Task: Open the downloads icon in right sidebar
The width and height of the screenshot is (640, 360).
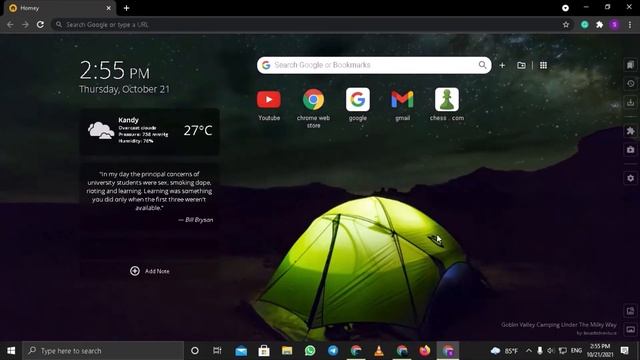Action: coord(630,102)
